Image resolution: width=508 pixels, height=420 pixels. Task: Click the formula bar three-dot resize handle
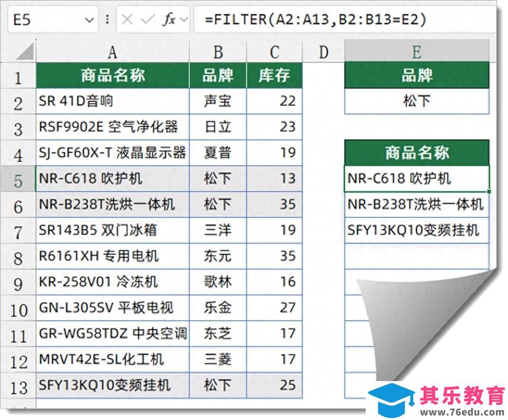(107, 19)
